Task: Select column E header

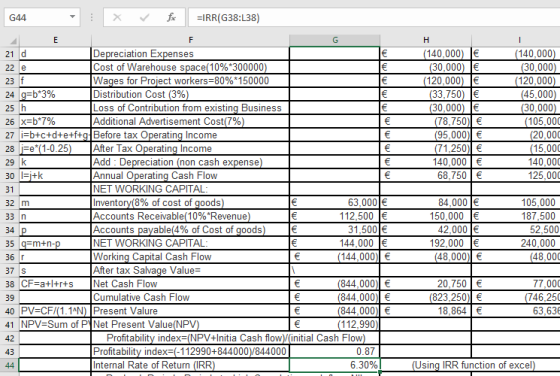Action: coord(55,40)
